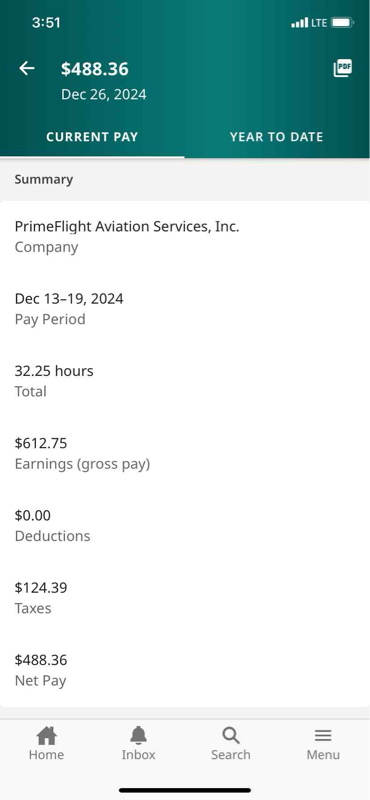Select the PrimeFlight Aviation Services company row
The image size is (370, 800).
[185, 236]
